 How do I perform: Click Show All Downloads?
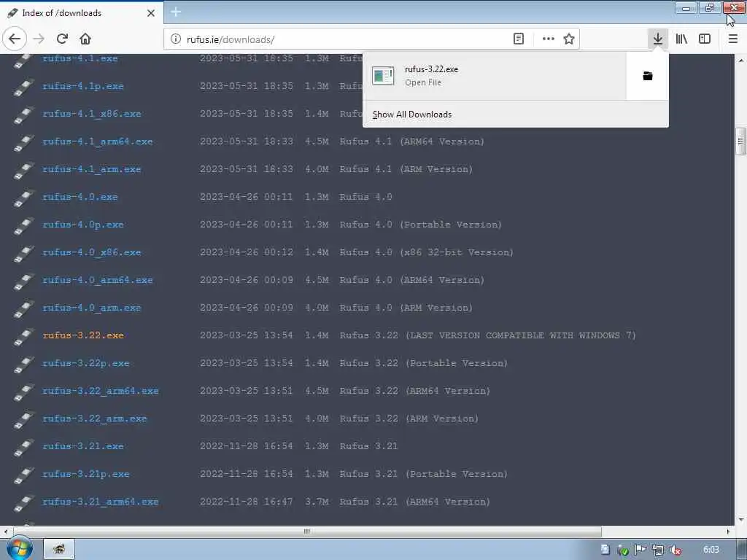(x=412, y=114)
